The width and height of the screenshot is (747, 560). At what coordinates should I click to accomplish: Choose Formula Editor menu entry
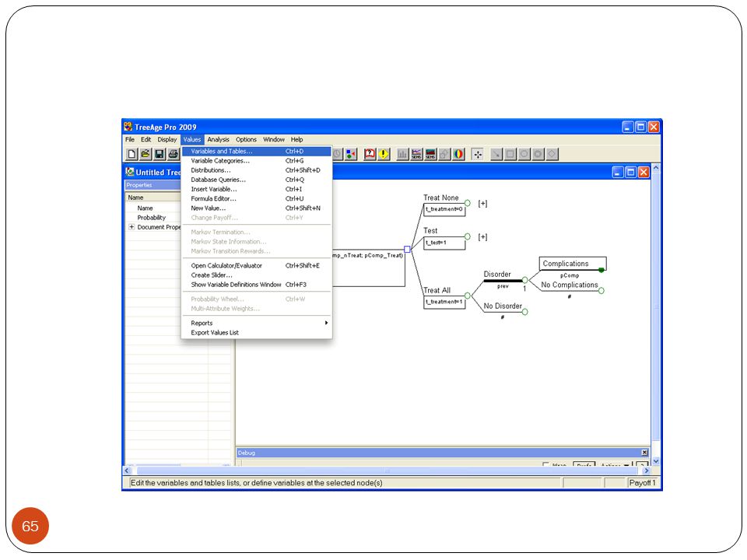click(x=256, y=198)
